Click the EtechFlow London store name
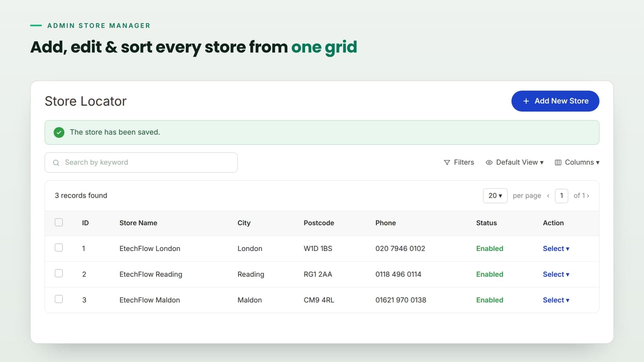 pyautogui.click(x=150, y=249)
